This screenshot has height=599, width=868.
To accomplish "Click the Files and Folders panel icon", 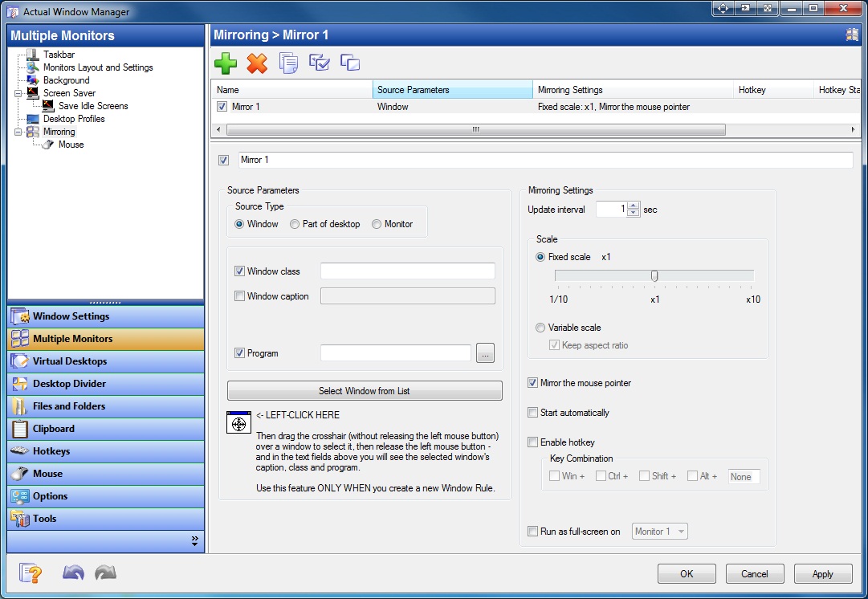I will [x=20, y=406].
